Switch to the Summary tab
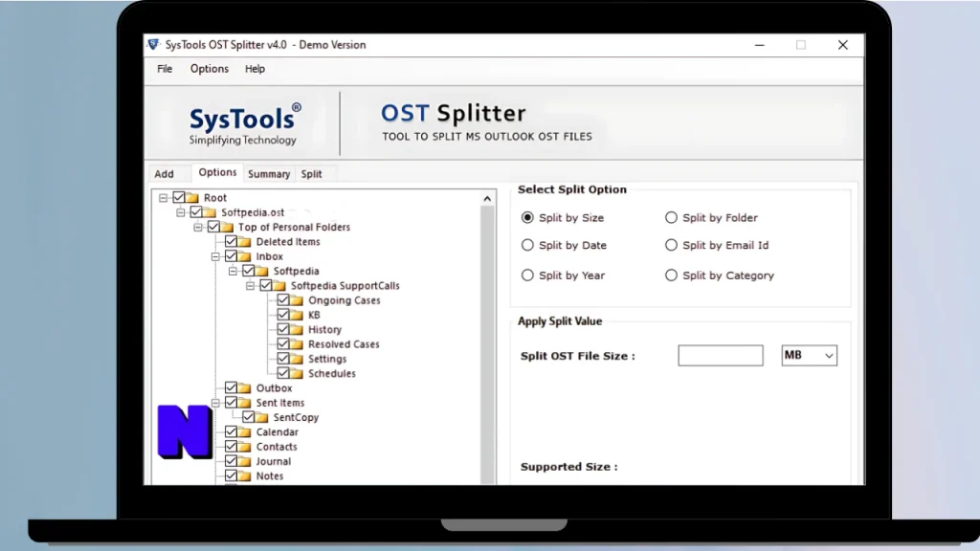 (x=269, y=174)
